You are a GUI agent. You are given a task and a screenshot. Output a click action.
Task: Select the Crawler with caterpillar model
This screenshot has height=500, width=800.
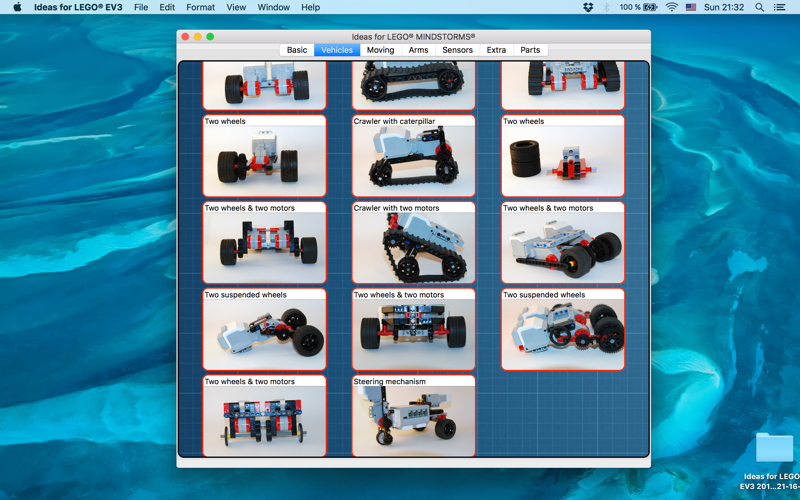click(414, 156)
